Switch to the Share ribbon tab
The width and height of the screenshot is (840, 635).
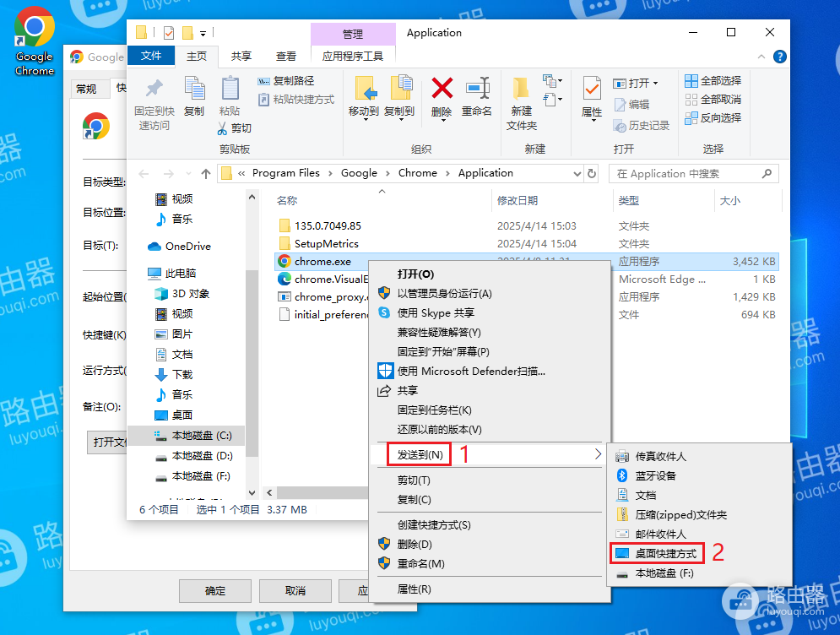pyautogui.click(x=241, y=57)
